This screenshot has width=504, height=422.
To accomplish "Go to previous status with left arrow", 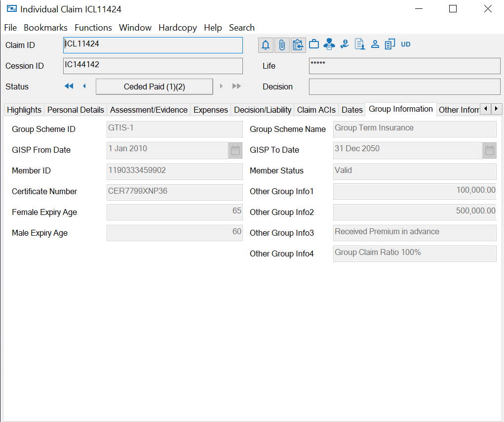I will tap(84, 86).
